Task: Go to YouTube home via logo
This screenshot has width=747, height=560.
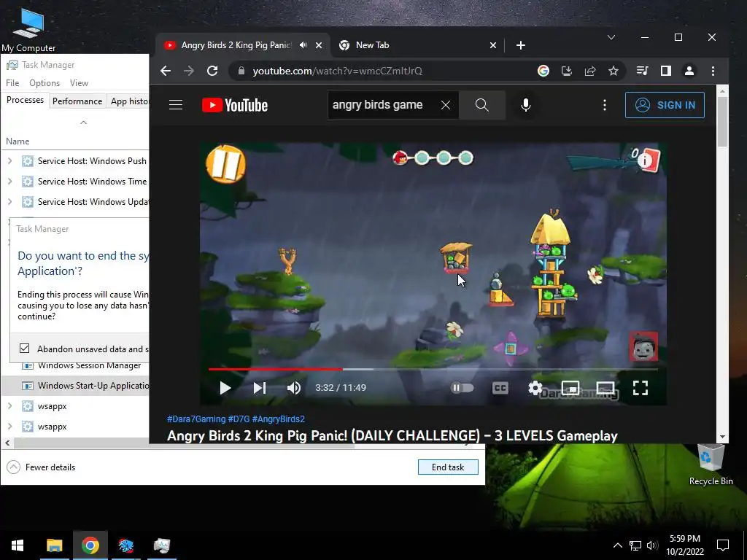Action: point(235,105)
